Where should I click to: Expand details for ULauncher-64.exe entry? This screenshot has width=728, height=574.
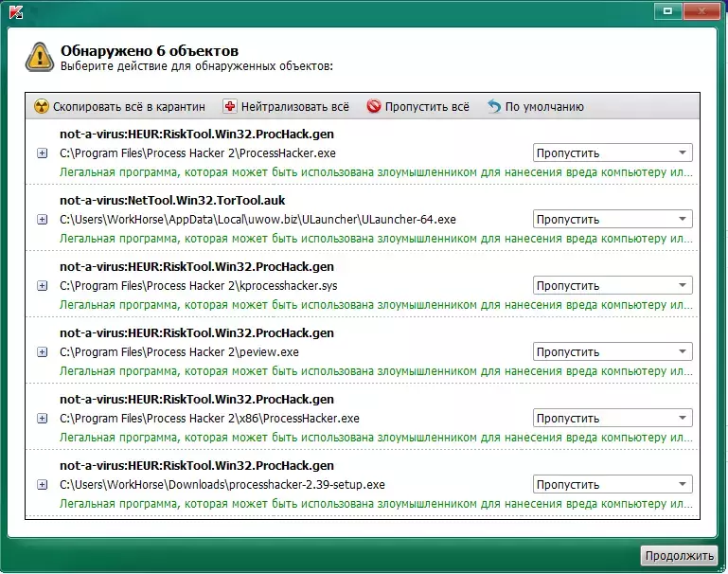43,220
